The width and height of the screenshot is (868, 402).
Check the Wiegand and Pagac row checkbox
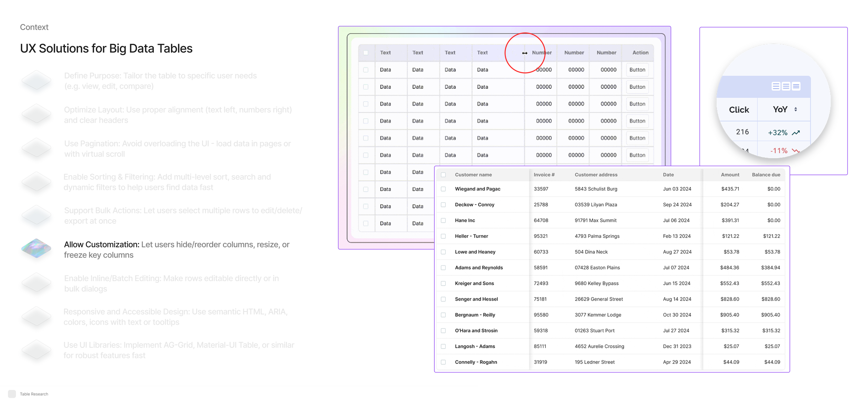click(443, 189)
